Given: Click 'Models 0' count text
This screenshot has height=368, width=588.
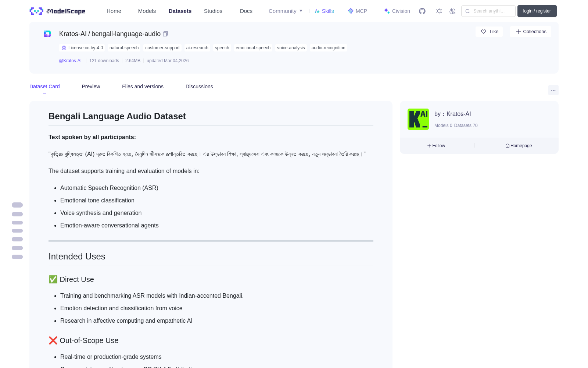Looking at the screenshot, I should (x=443, y=125).
